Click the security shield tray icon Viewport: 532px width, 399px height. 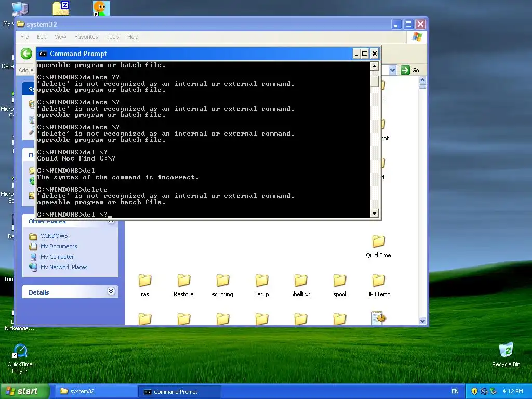tap(474, 391)
